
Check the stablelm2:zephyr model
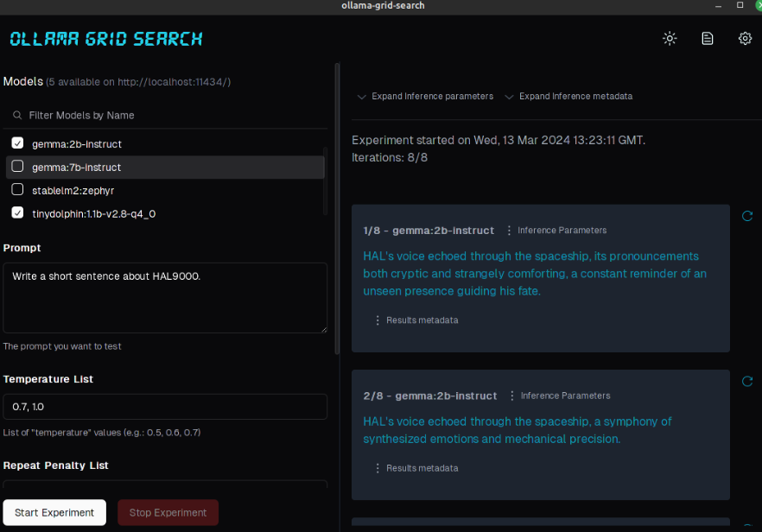[17, 189]
